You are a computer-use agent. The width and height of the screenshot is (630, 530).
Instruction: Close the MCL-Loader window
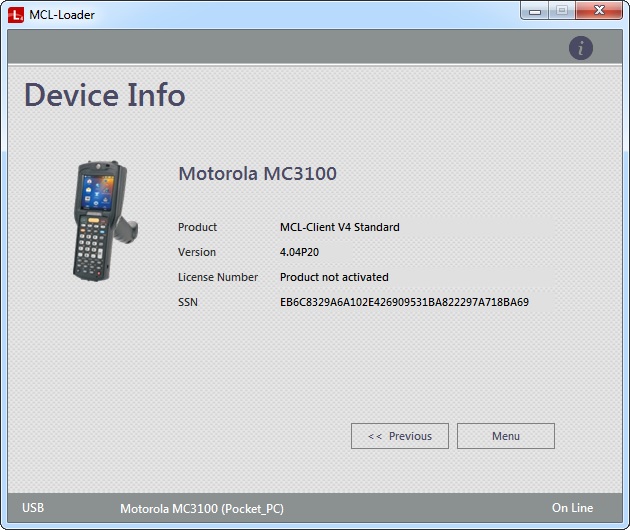point(598,11)
